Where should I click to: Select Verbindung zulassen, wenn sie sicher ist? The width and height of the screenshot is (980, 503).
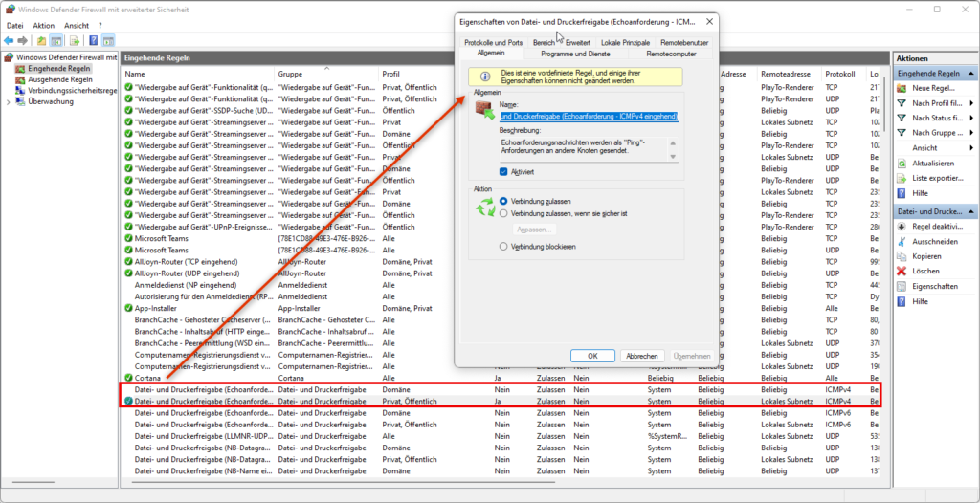pos(503,213)
